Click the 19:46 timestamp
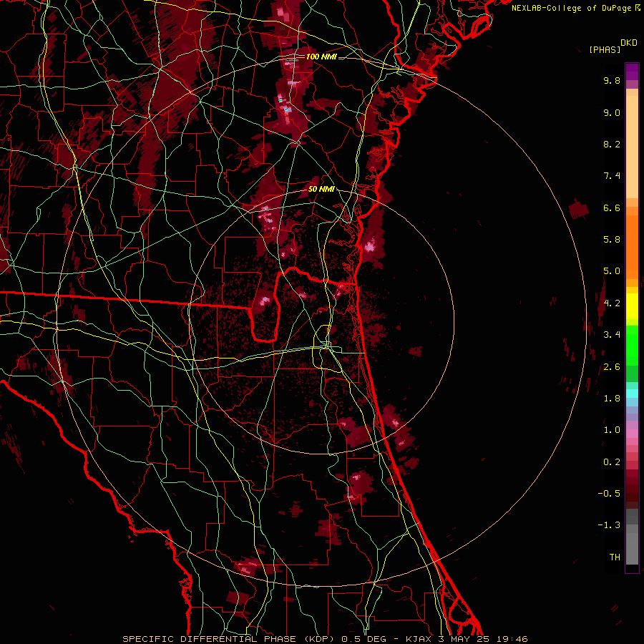This screenshot has width=644, height=644. (511, 639)
